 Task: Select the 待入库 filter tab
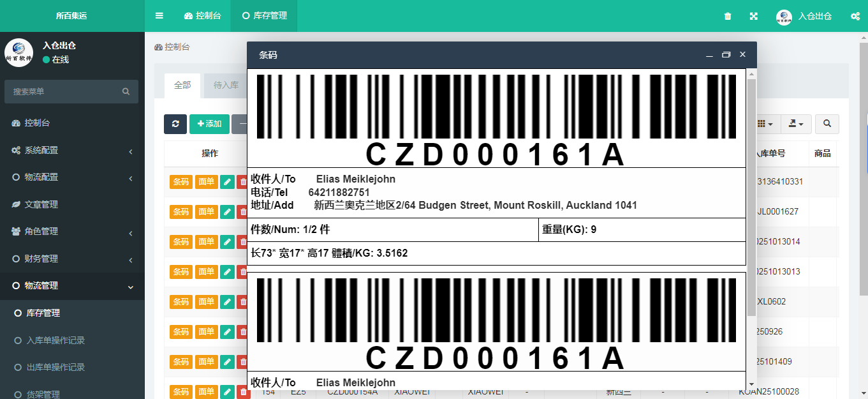[x=226, y=85]
